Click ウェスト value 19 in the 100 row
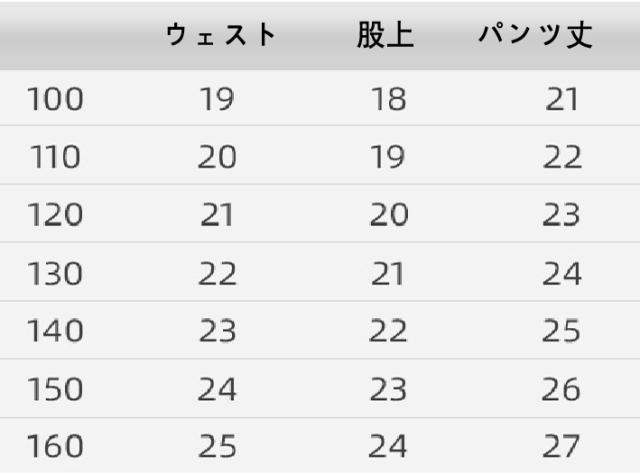This screenshot has width=640, height=473. 217,100
